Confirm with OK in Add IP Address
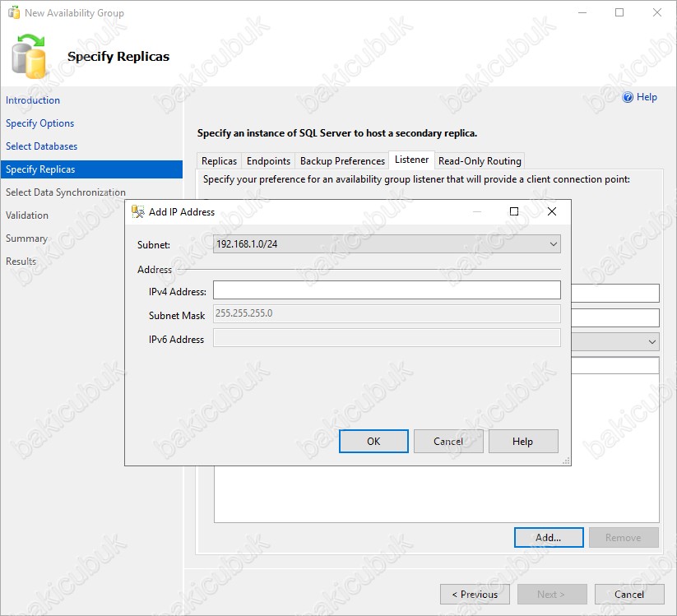677x616 pixels. point(373,441)
